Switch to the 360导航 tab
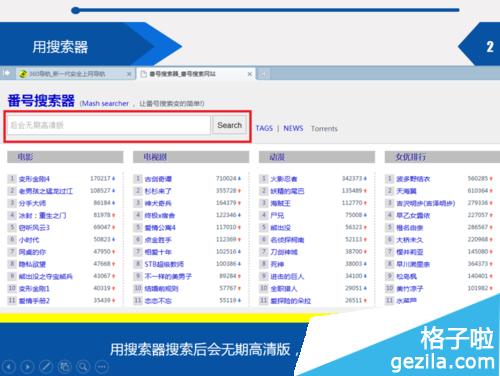This screenshot has height=376, width=500. tap(75, 74)
